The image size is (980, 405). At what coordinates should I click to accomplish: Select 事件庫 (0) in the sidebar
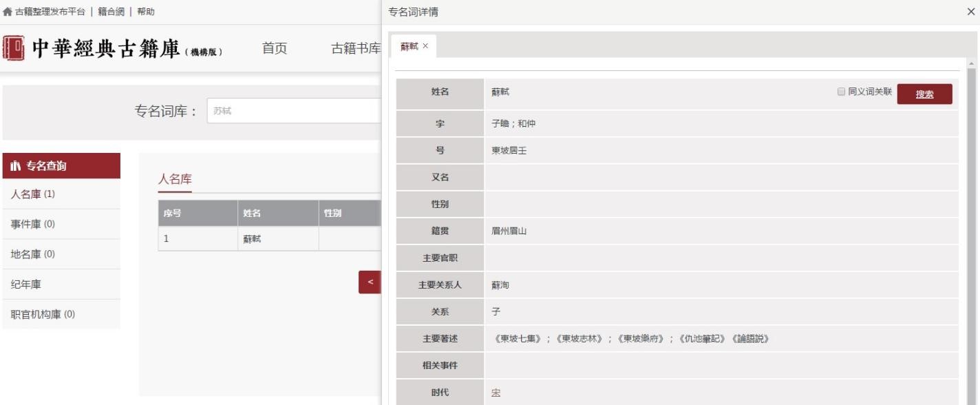click(33, 225)
